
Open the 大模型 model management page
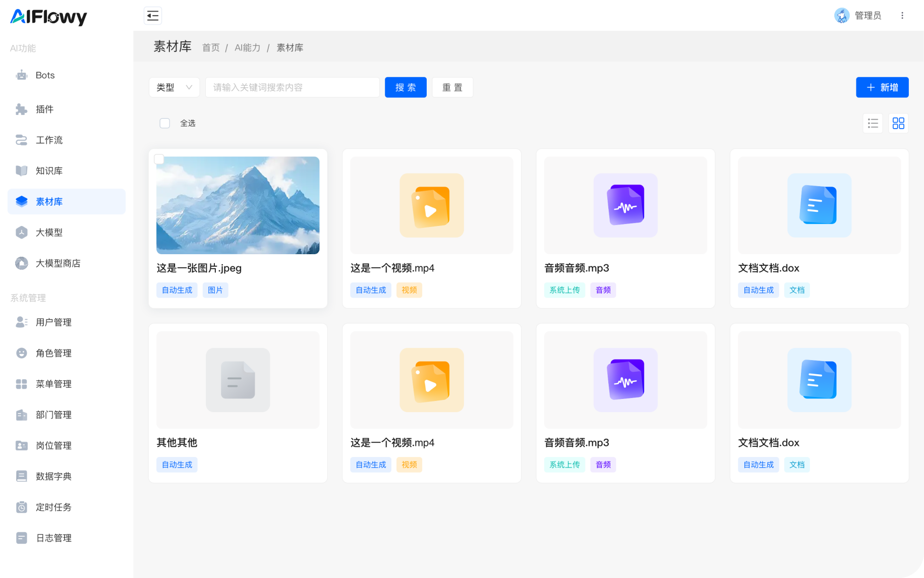[x=49, y=232]
